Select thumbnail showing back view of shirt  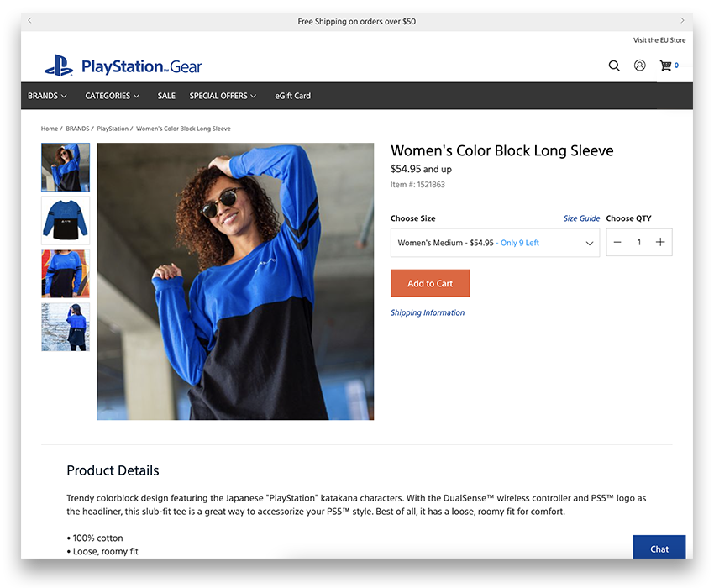[66, 327]
